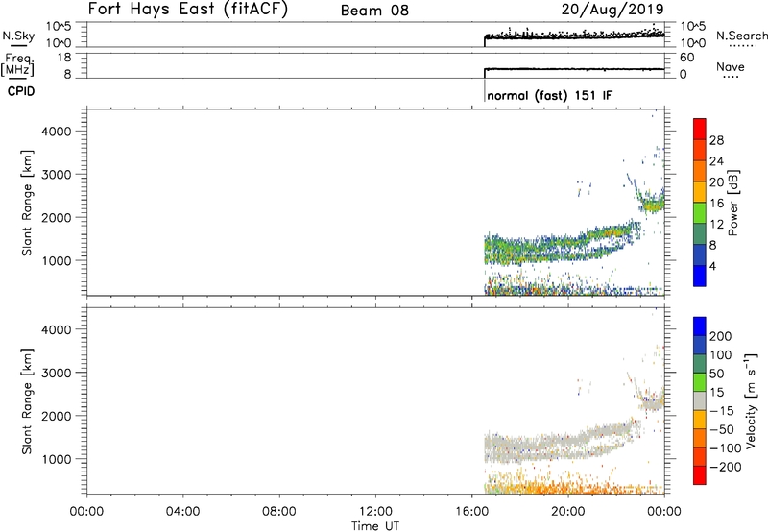Click the '16:00' time axis label
The width and height of the screenshot is (768, 532).
(471, 512)
